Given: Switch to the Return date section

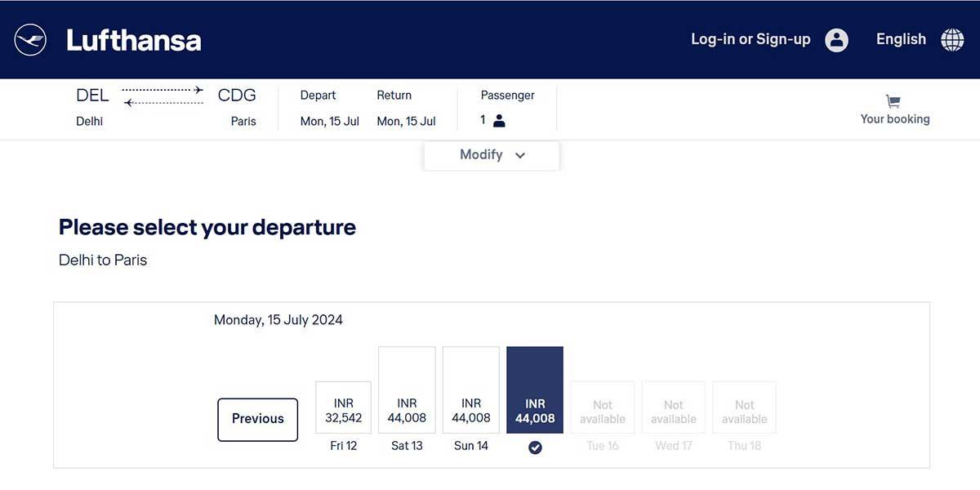Looking at the screenshot, I should coord(406,108).
